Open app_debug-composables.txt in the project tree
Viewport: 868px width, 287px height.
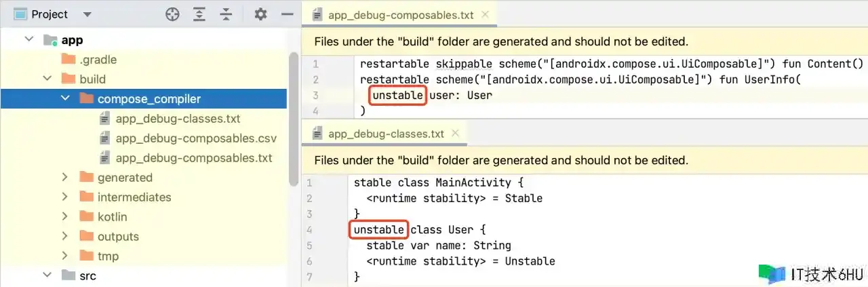click(x=194, y=158)
